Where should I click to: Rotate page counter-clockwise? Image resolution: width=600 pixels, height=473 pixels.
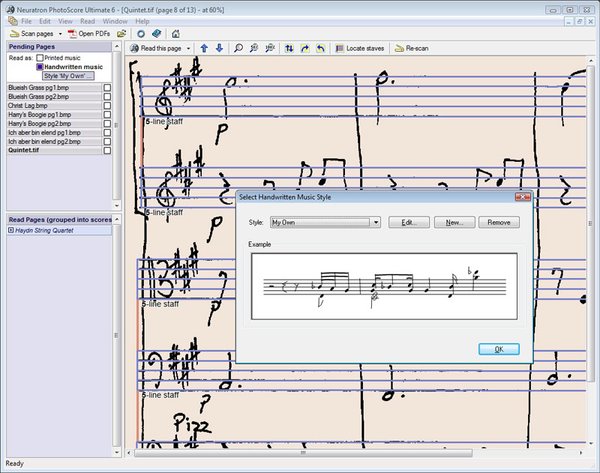pyautogui.click(x=321, y=48)
